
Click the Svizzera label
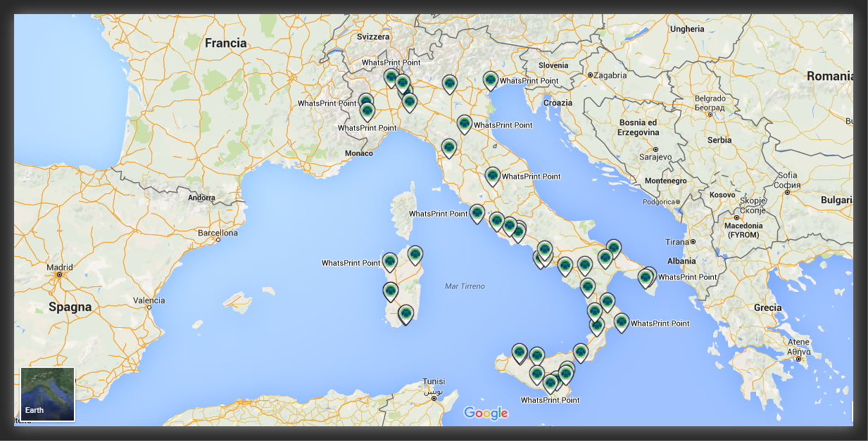374,37
